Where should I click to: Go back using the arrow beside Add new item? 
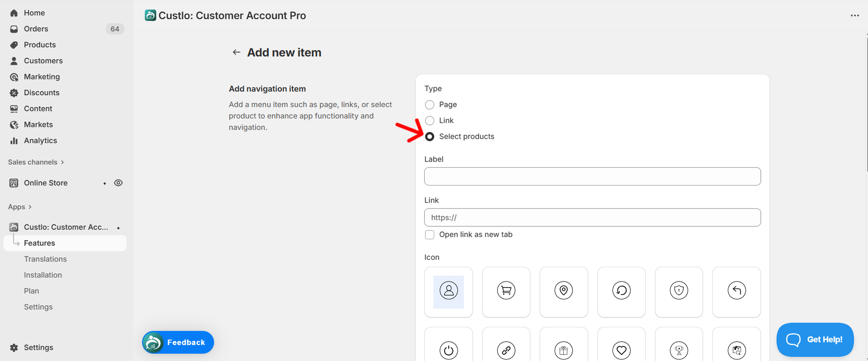(x=236, y=52)
